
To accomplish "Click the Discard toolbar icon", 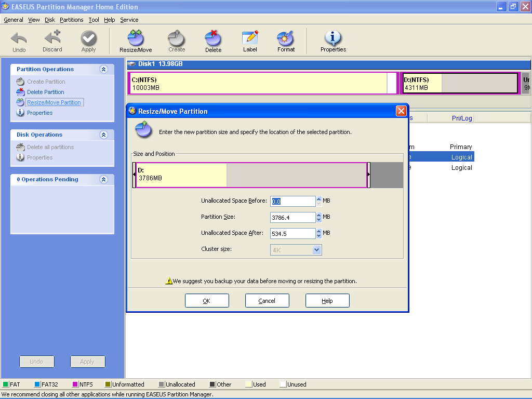I will click(x=52, y=41).
